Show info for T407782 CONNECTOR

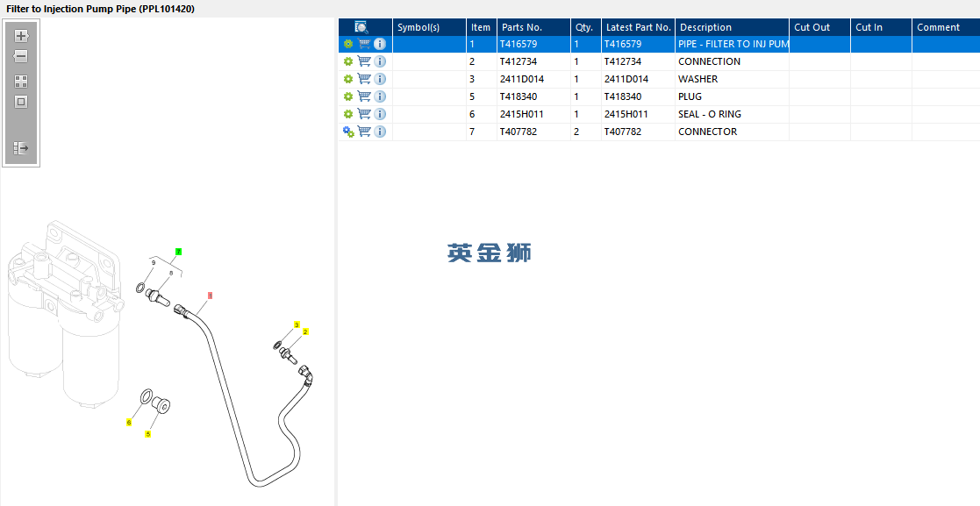[x=380, y=132]
